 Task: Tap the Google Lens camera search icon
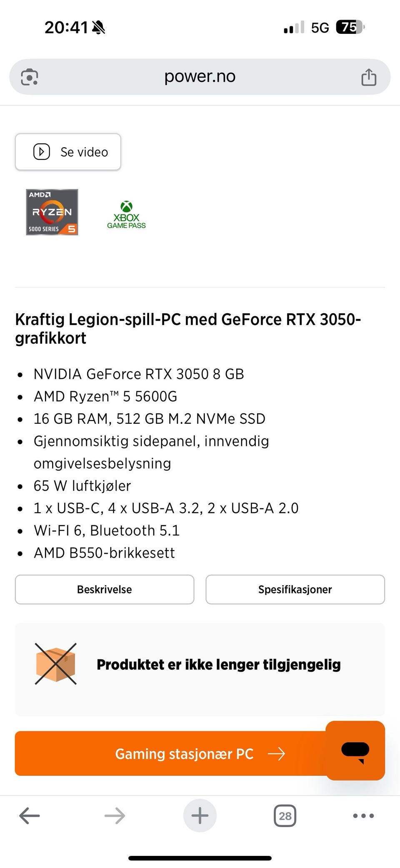click(30, 77)
